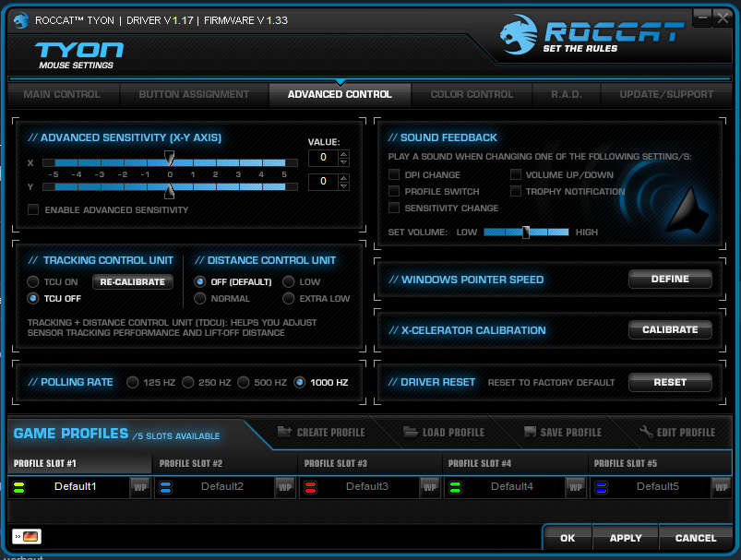741x560 pixels.
Task: Check the Trophy Notification sound option
Action: pos(516,191)
